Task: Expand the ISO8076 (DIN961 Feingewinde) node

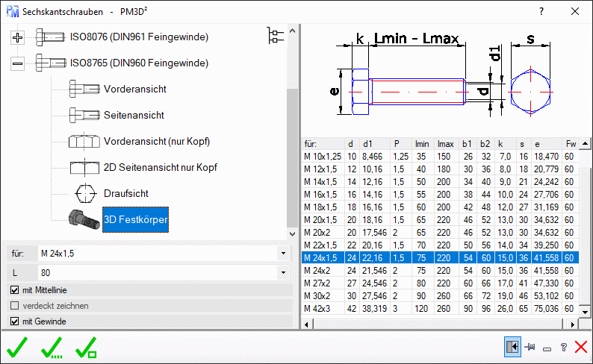Action: (19, 37)
